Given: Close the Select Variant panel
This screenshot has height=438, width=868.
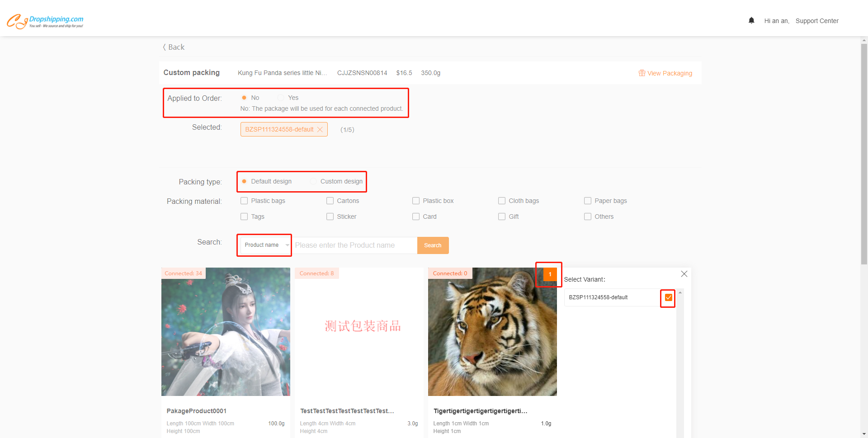Looking at the screenshot, I should pyautogui.click(x=684, y=274).
